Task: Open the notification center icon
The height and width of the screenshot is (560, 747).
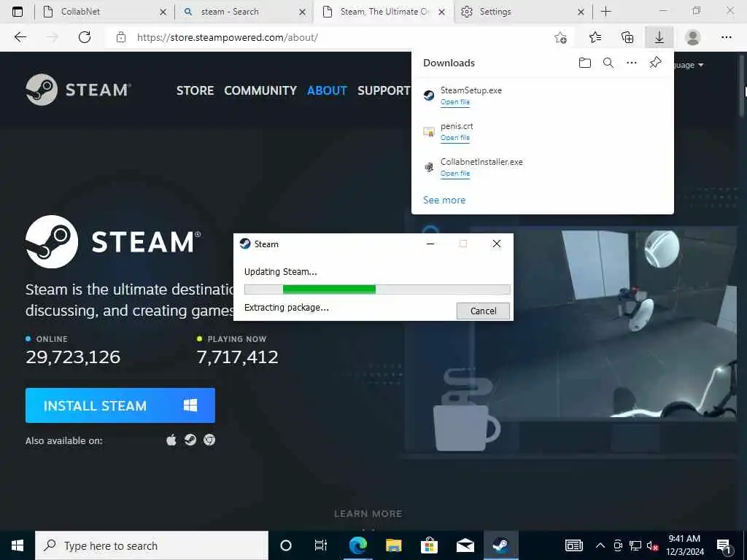Action: click(724, 546)
